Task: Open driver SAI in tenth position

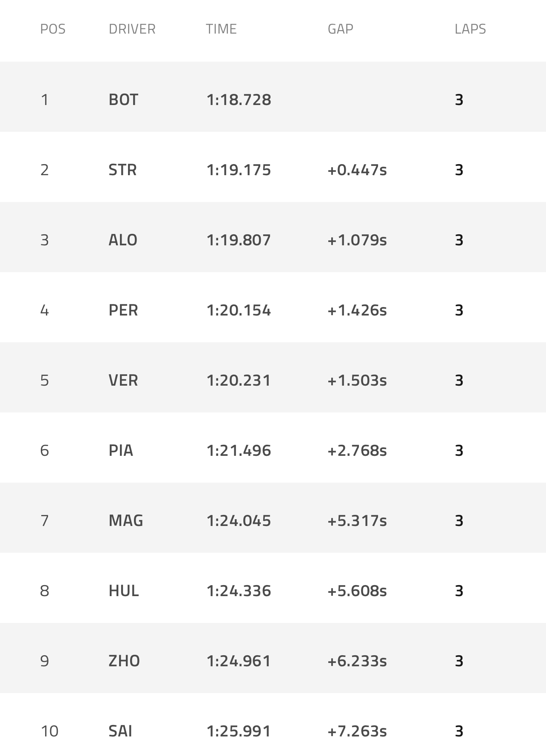Action: tap(120, 731)
